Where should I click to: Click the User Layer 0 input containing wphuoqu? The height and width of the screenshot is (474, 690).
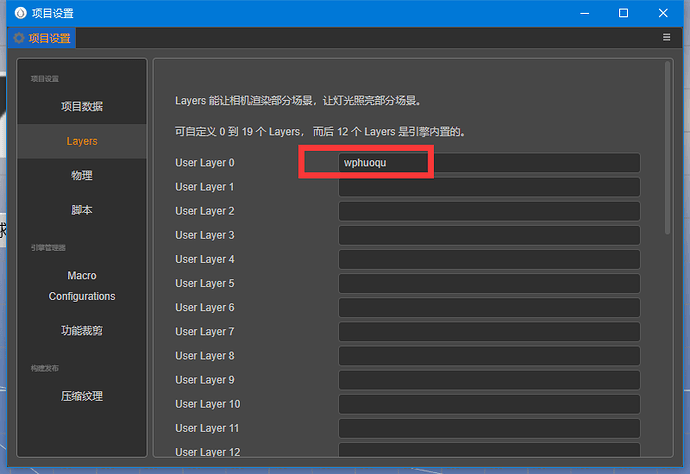tap(489, 163)
